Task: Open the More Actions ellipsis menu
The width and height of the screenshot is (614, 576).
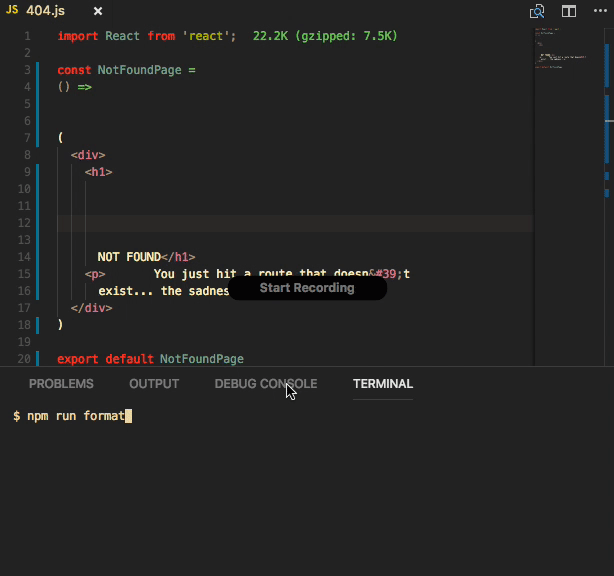Action: (600, 11)
